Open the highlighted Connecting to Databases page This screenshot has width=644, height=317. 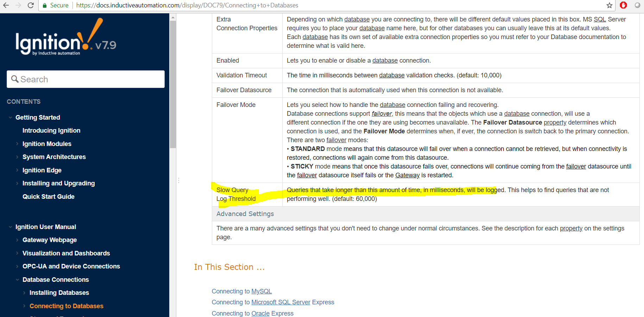[67, 306]
